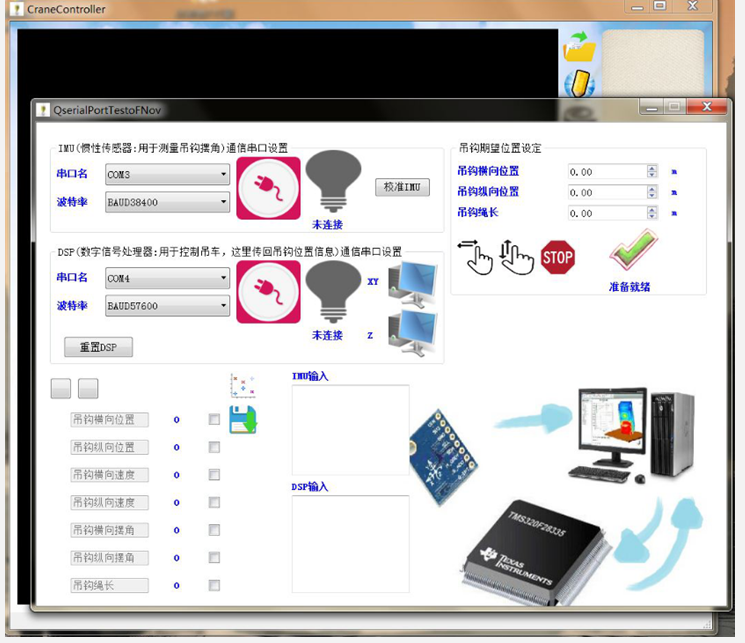
Task: Expand the BAUD38400 baud rate dropdown
Action: [167, 202]
